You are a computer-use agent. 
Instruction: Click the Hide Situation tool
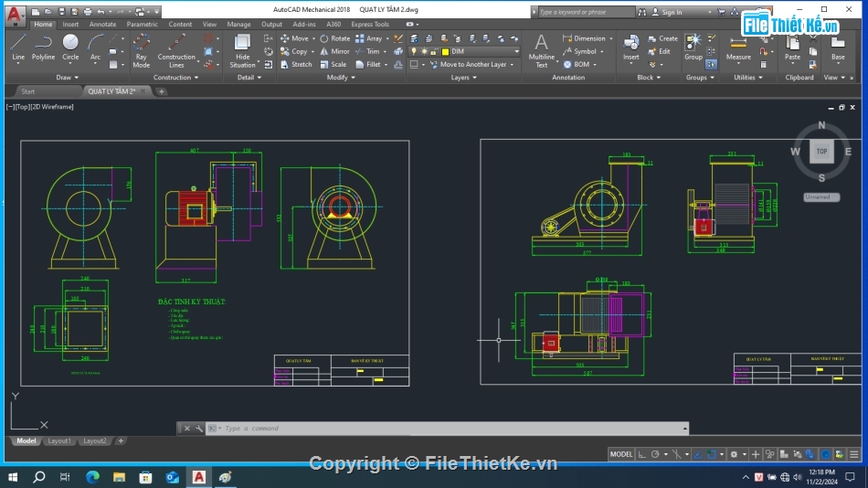click(242, 50)
